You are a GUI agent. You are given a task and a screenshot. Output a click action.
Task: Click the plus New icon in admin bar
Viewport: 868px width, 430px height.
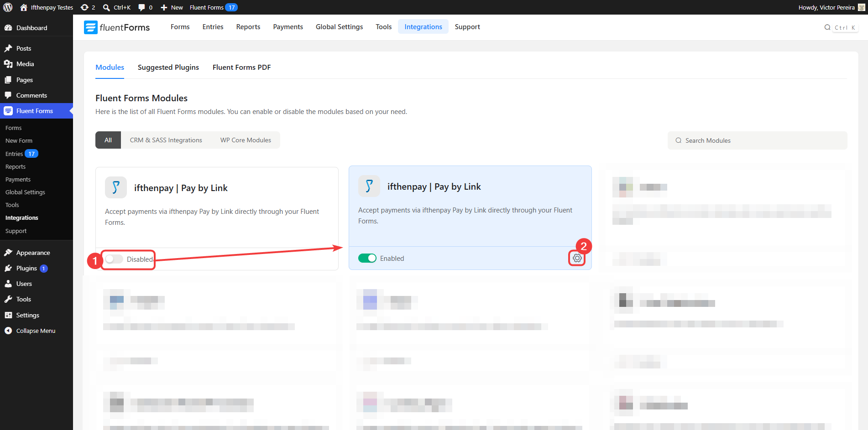(x=164, y=7)
